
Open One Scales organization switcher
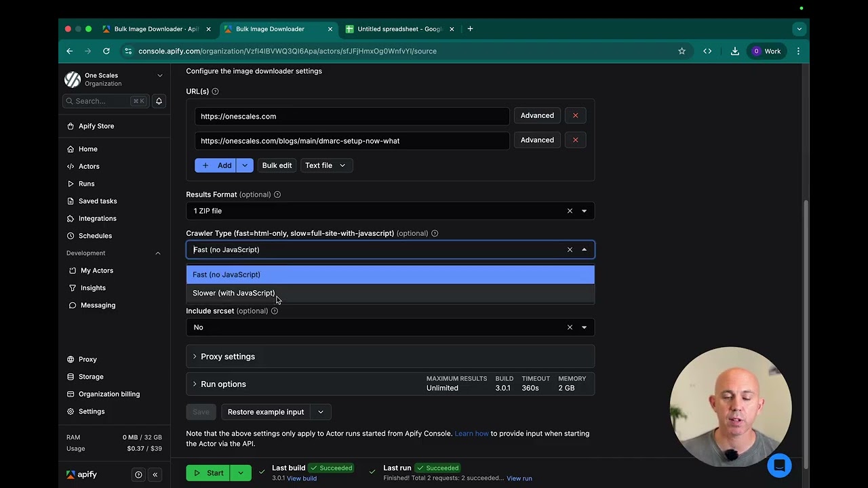coord(114,79)
